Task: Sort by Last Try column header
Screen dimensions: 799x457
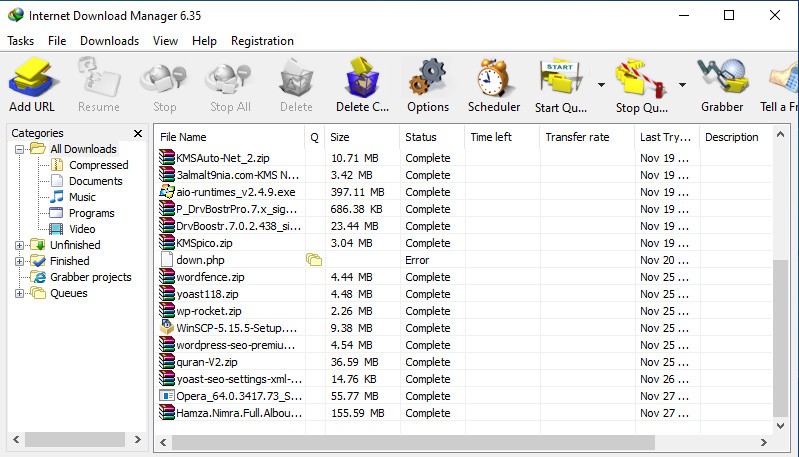Action: point(667,137)
